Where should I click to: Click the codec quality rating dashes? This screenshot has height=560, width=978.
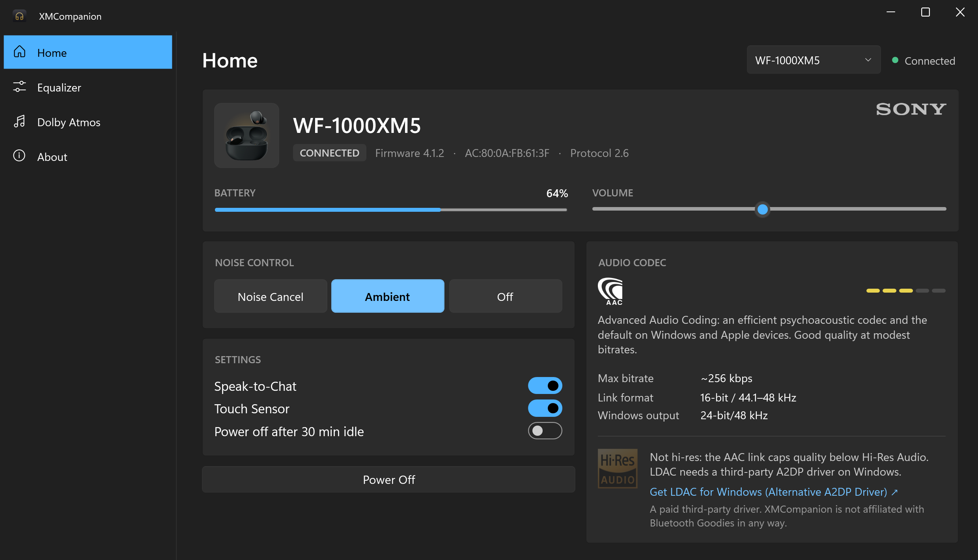pos(906,291)
